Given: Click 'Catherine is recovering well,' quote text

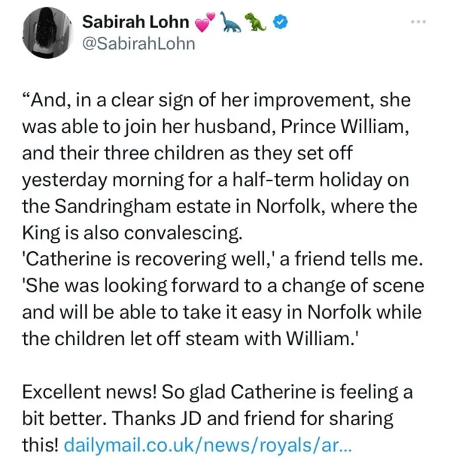Looking at the screenshot, I should (x=149, y=260).
